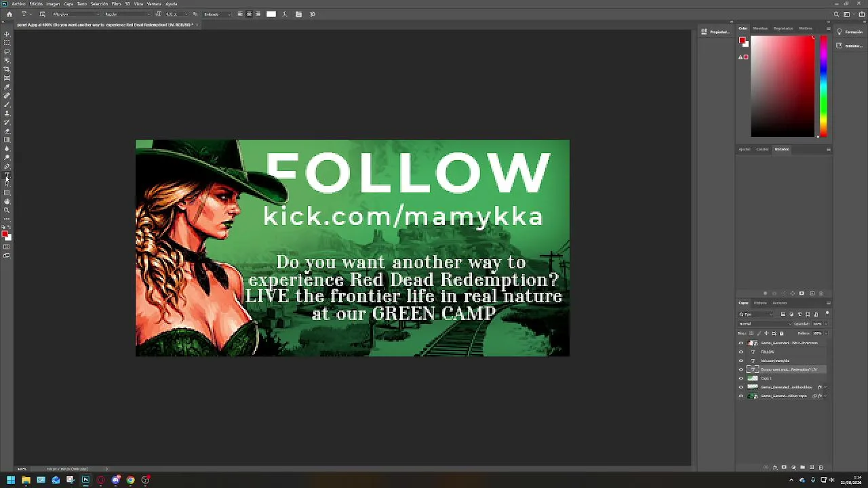Open the layer filter type dropdown
868x488 pixels.
757,314
